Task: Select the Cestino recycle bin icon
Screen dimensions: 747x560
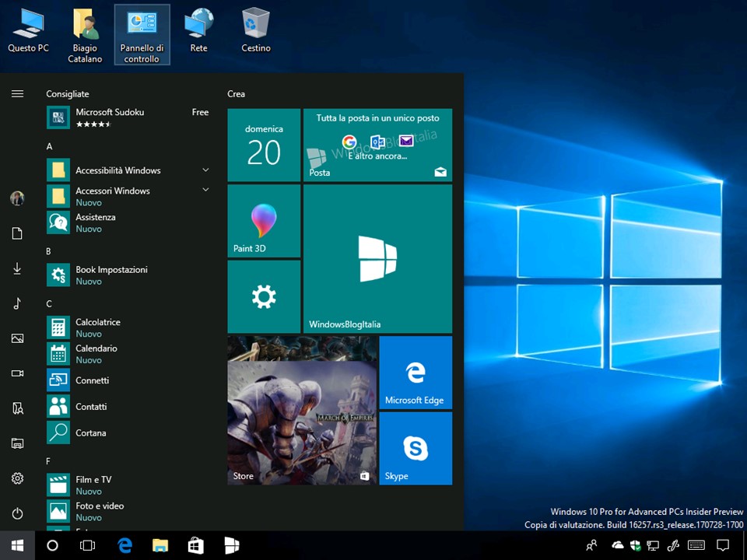Action: 256,31
